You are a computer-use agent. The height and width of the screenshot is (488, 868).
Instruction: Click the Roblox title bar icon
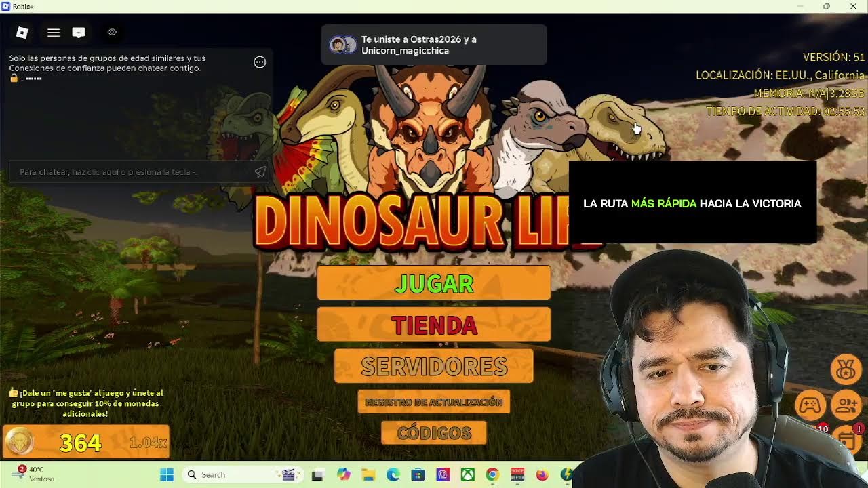tap(6, 6)
